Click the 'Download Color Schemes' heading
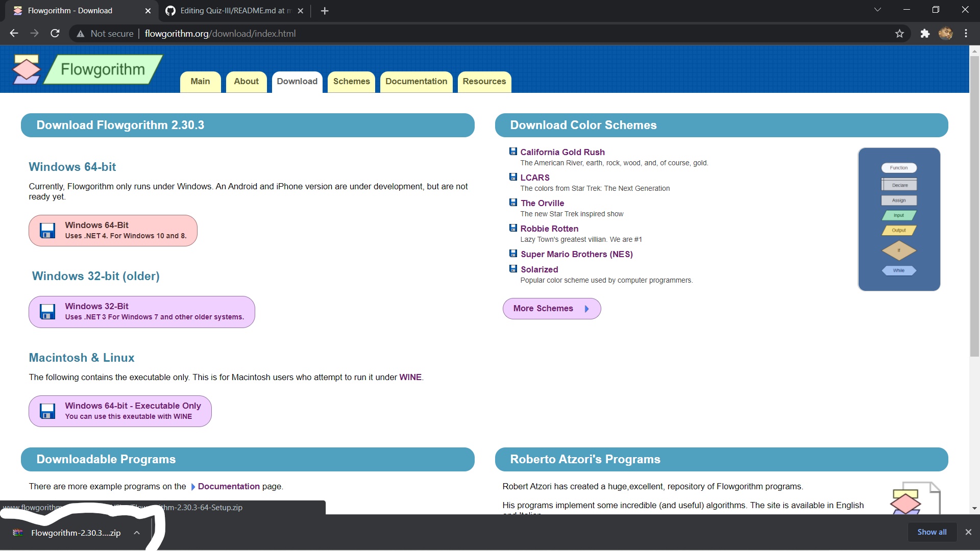 [x=583, y=125]
